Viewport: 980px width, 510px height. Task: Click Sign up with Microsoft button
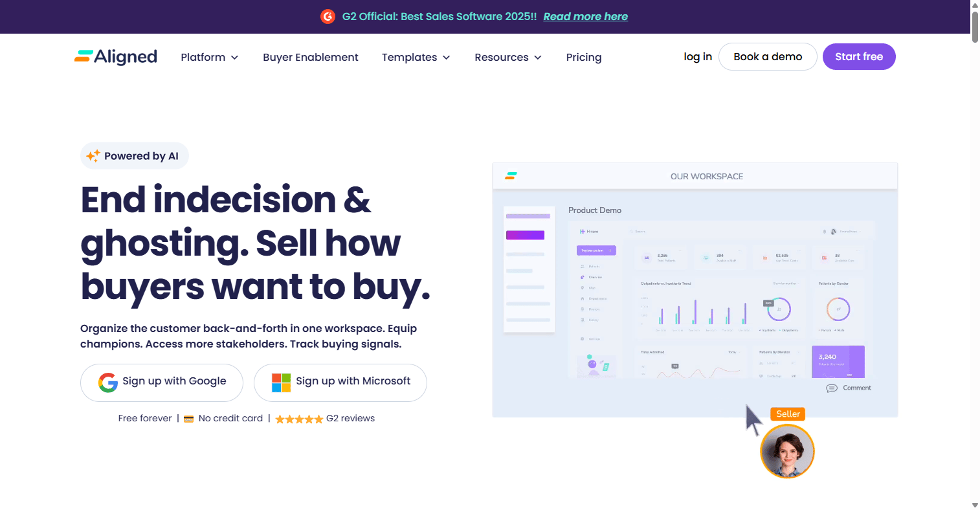[x=340, y=382]
